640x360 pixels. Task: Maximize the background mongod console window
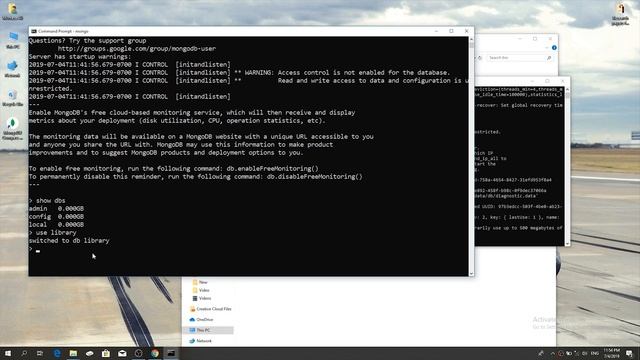click(x=547, y=81)
